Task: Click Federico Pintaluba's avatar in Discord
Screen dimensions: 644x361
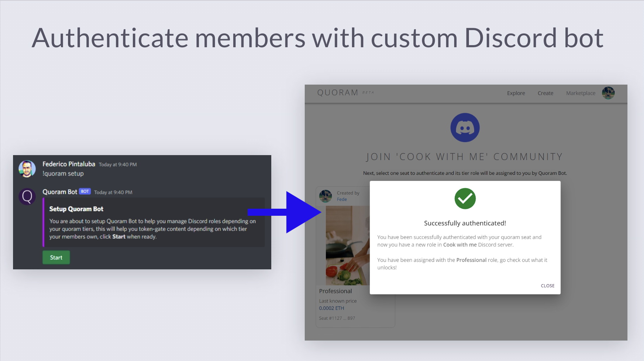Action: click(x=27, y=169)
